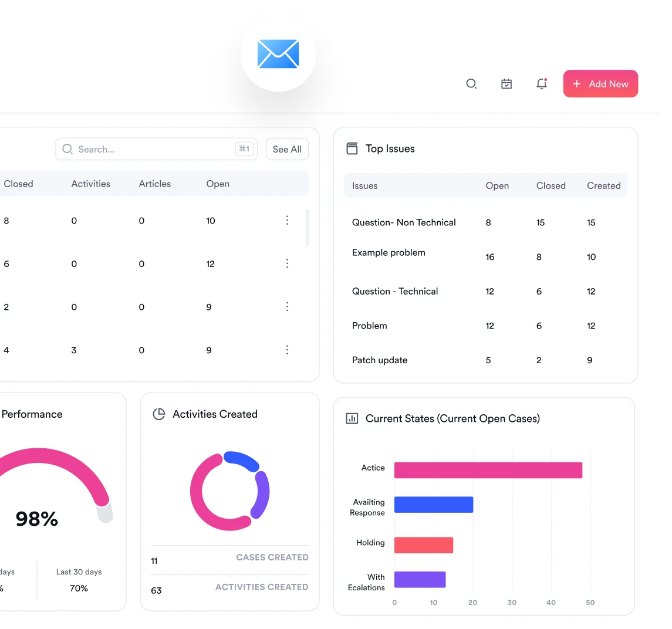672x629 pixels.
Task: Click the ⌘1 shortcut badge in search
Action: click(x=244, y=148)
